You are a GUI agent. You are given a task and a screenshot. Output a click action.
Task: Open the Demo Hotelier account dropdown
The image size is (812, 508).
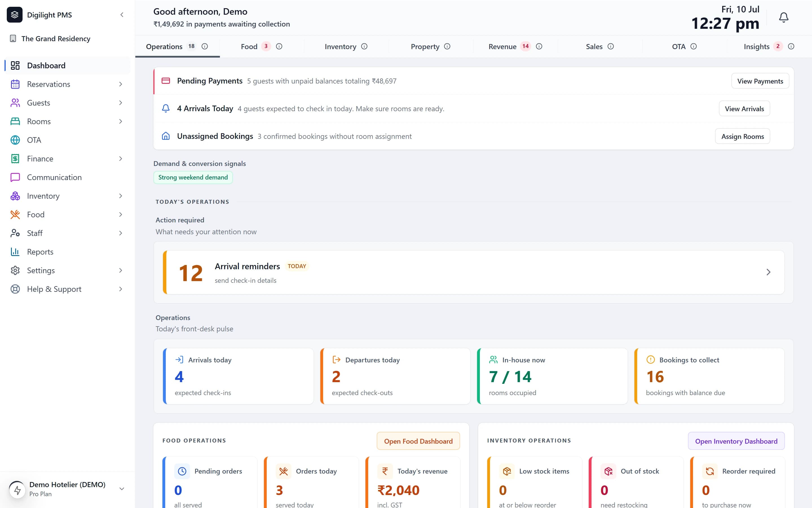[122, 489]
